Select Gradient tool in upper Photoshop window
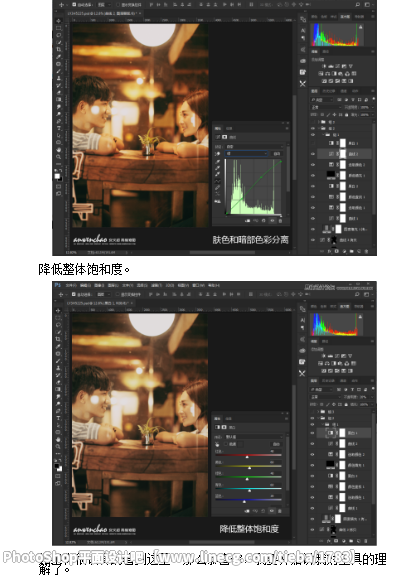This screenshot has width=411, height=576. [58, 100]
